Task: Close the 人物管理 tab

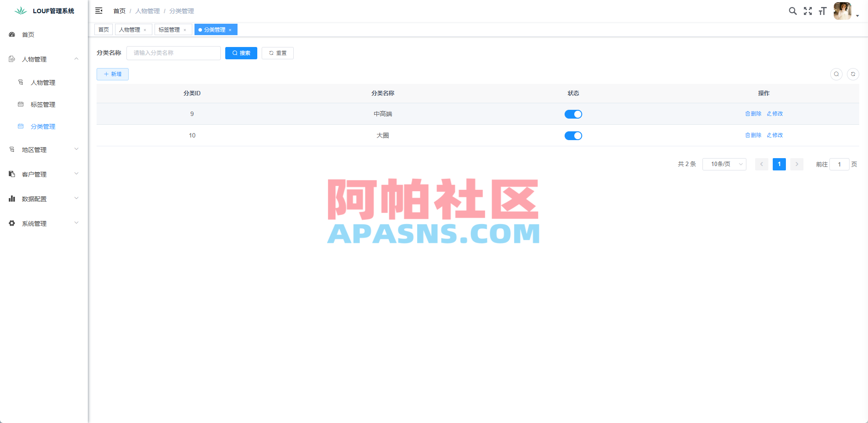Action: (145, 30)
